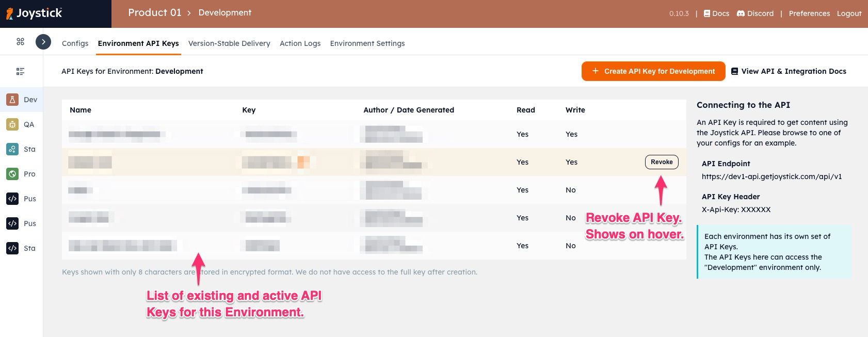Open the first Pus code icon
868x337 pixels.
(x=12, y=199)
